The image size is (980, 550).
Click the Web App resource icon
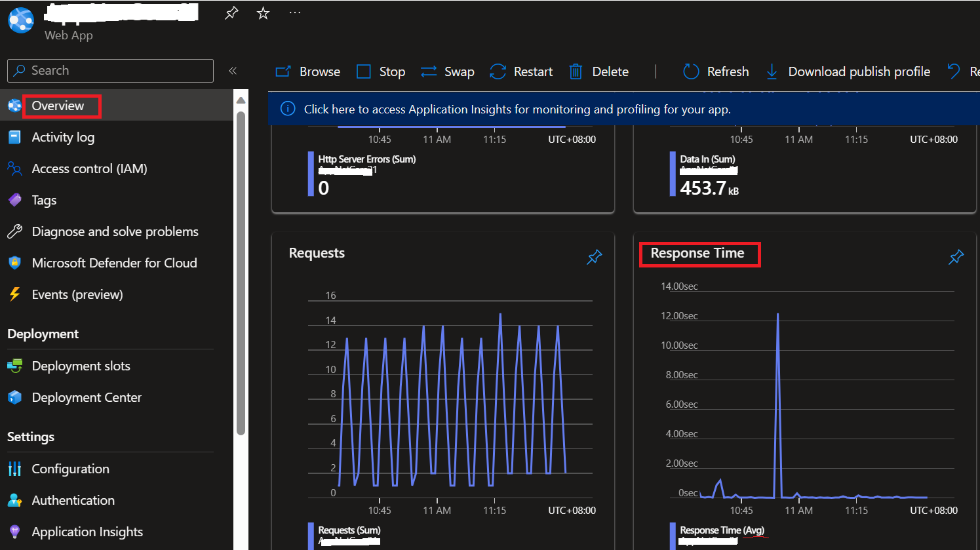click(x=20, y=20)
